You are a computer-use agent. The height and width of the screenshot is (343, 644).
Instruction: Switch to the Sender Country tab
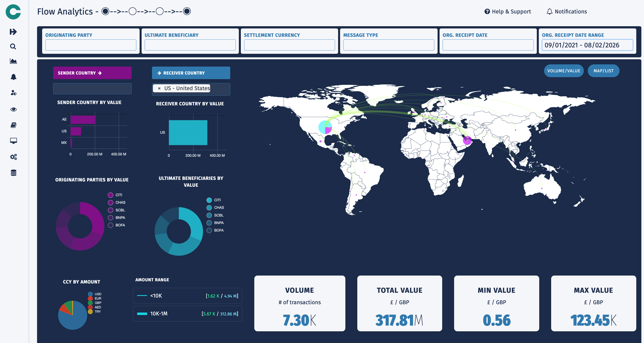click(92, 73)
